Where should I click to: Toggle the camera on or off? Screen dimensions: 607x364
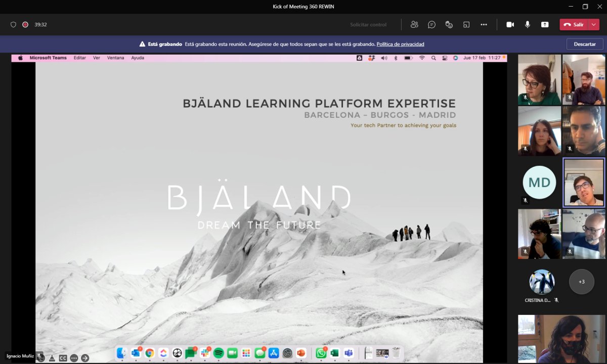tap(510, 24)
